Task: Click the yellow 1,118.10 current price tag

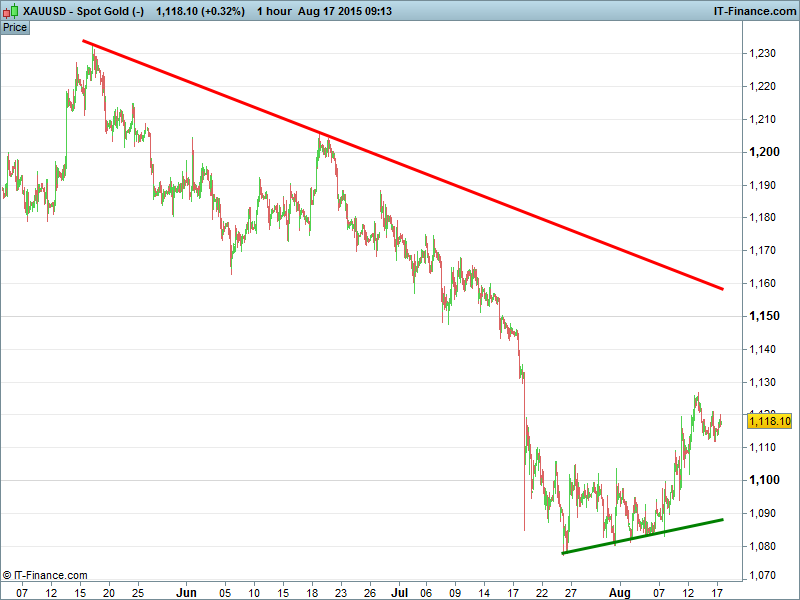Action: point(769,422)
